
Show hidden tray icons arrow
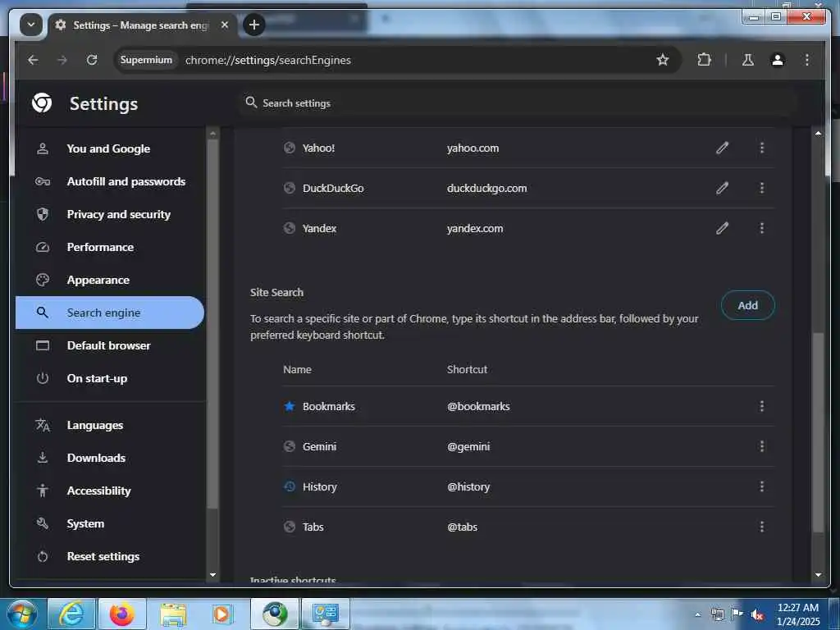pyautogui.click(x=697, y=614)
